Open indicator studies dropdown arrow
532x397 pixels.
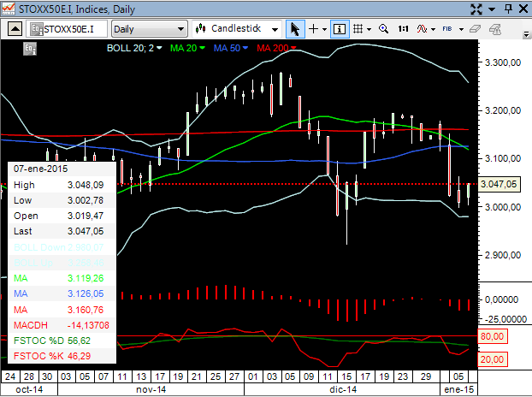pyautogui.click(x=433, y=30)
